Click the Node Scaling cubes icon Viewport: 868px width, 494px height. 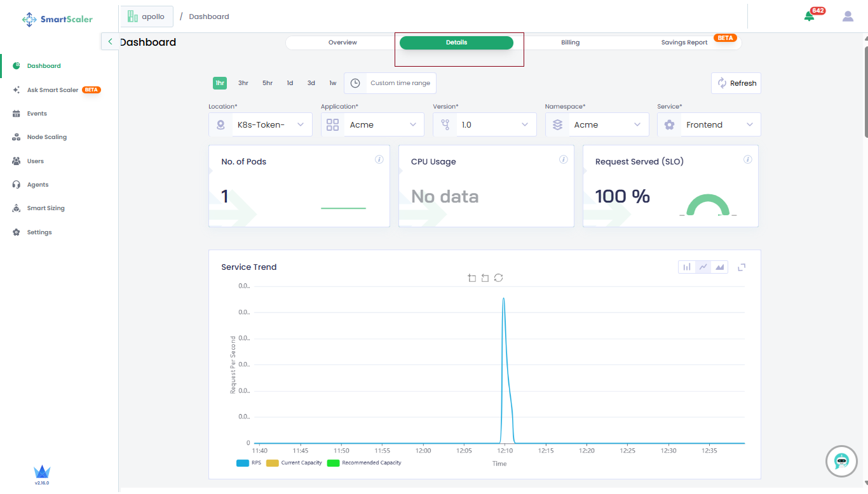point(17,137)
